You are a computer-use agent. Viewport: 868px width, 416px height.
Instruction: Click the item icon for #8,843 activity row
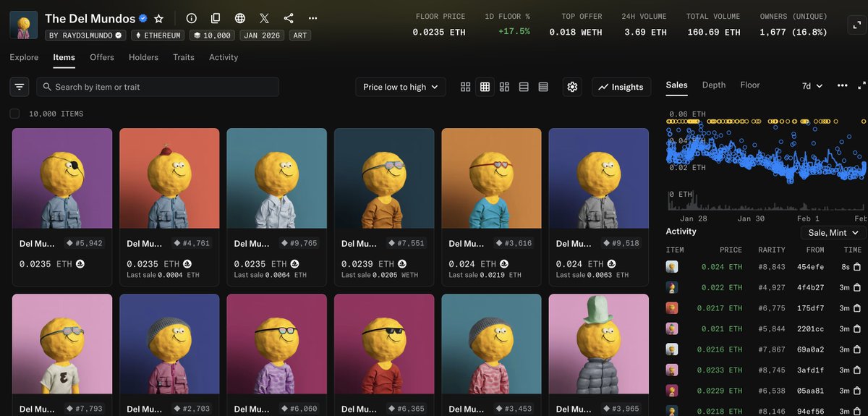[672, 266]
